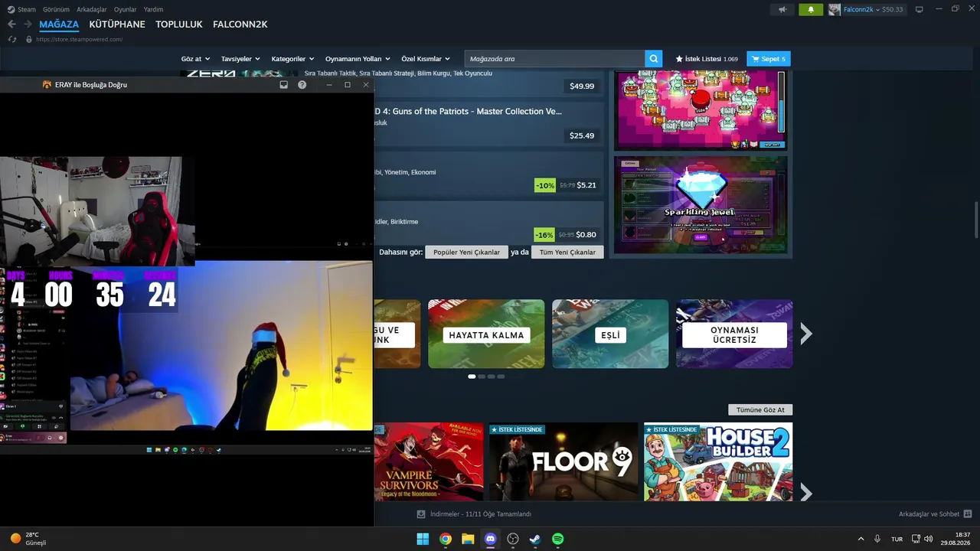The image size is (980, 551).
Task: Click the microphone icon in the system tray
Action: coord(877,539)
